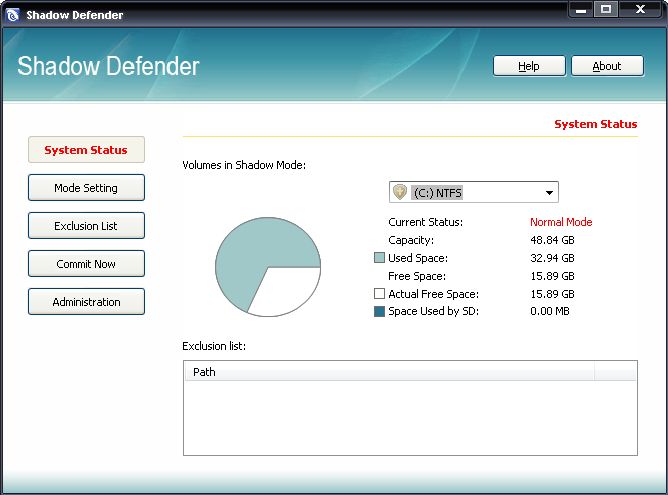Click the Exclusion list label
Viewport: 668px width, 495px height.
(214, 346)
